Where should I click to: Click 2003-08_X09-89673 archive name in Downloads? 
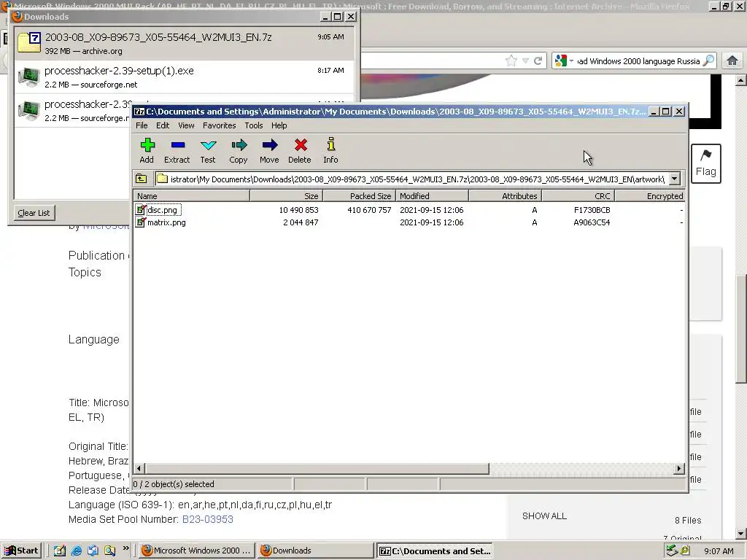coord(158,37)
